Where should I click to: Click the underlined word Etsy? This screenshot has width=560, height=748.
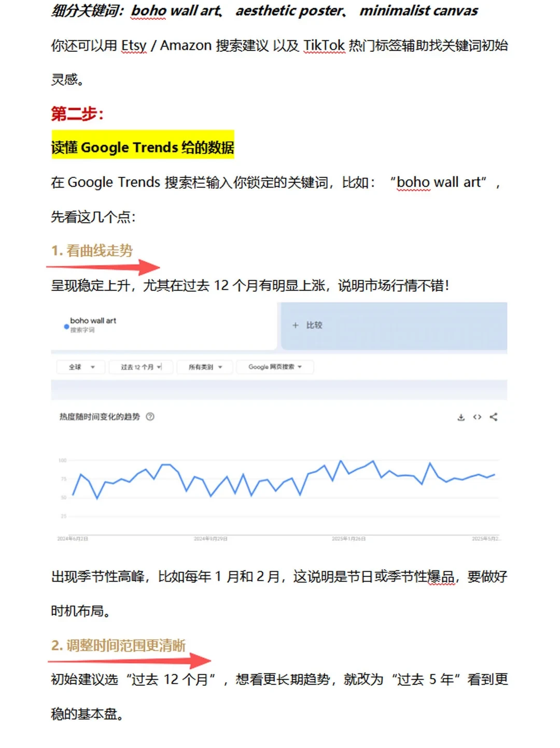pyautogui.click(x=134, y=46)
